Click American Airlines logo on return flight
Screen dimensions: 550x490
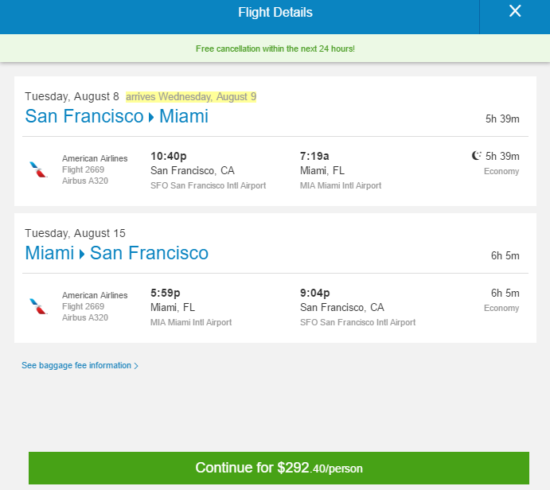[38, 306]
